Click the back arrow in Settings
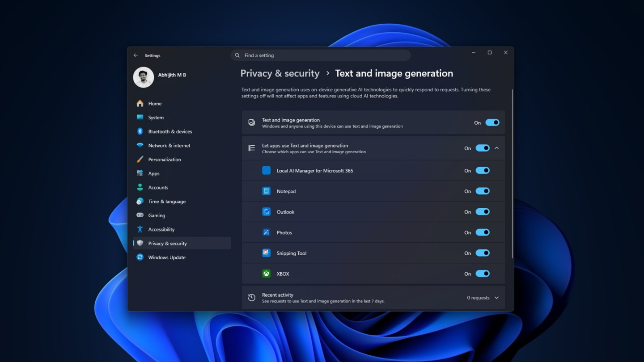 [x=136, y=55]
